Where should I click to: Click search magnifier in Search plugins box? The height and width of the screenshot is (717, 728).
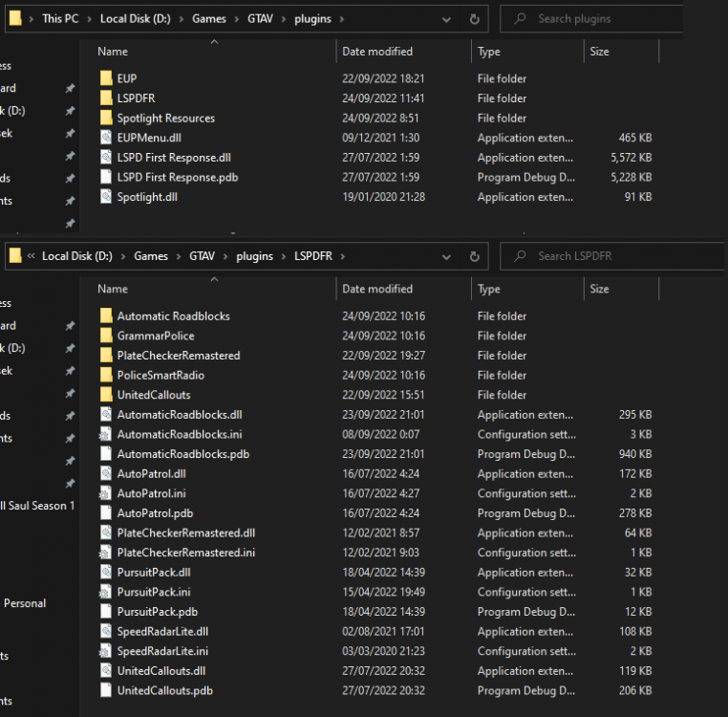520,18
